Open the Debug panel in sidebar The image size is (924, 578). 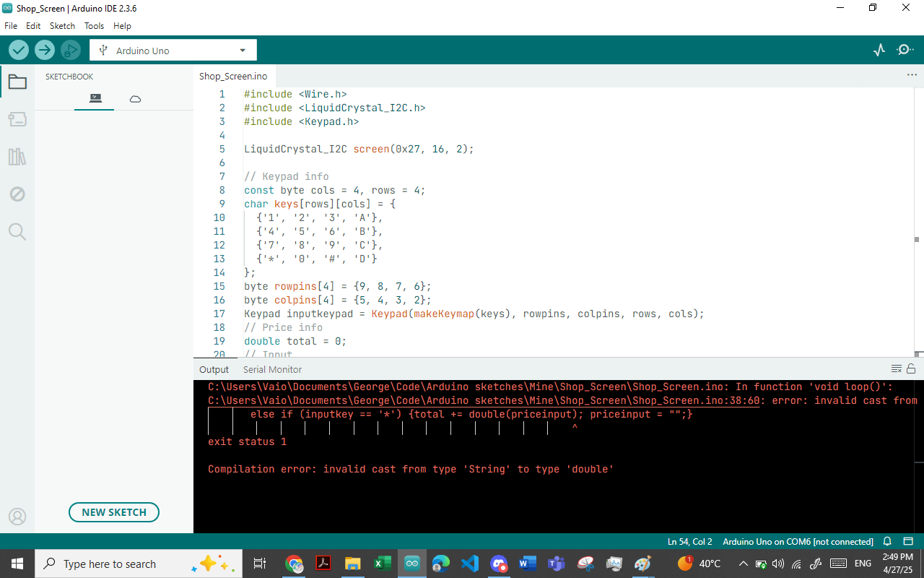17,194
